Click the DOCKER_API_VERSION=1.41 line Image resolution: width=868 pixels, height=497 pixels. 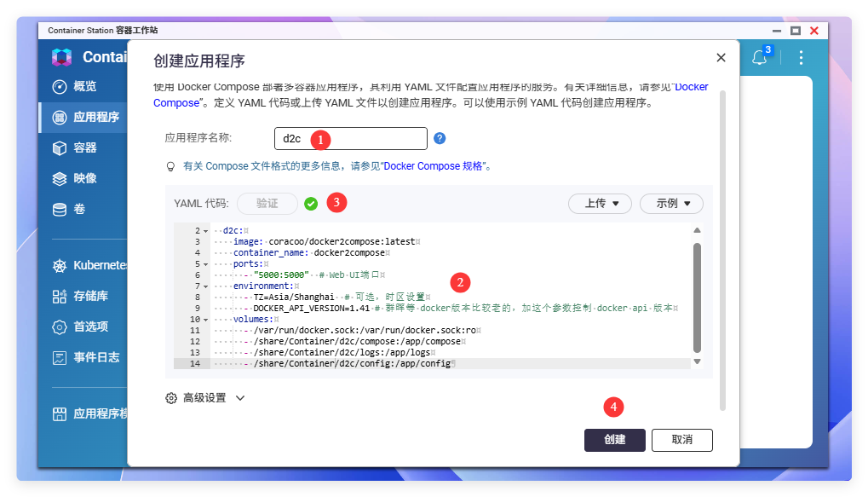tap(461, 308)
